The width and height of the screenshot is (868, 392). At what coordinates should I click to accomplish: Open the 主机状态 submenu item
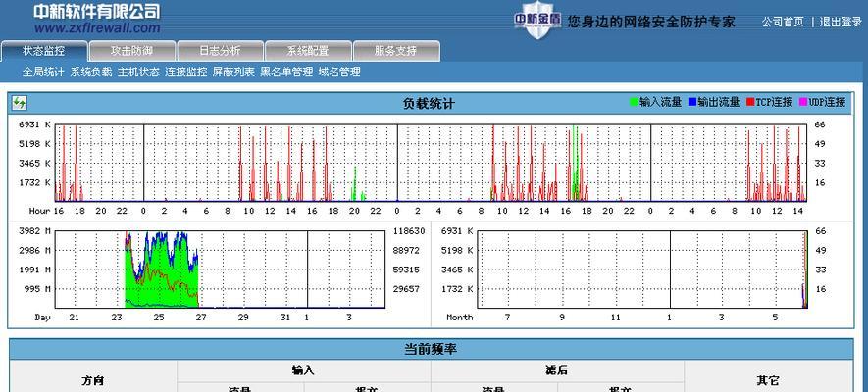[138, 72]
